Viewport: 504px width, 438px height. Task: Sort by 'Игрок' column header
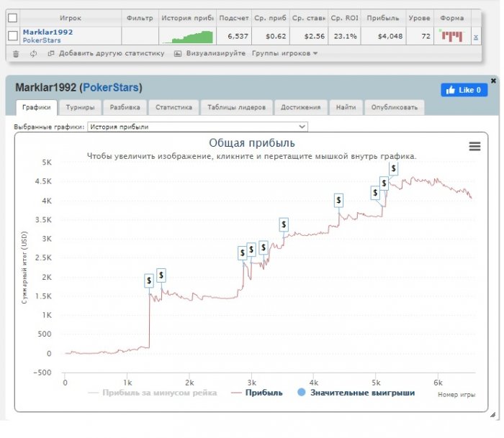[71, 18]
